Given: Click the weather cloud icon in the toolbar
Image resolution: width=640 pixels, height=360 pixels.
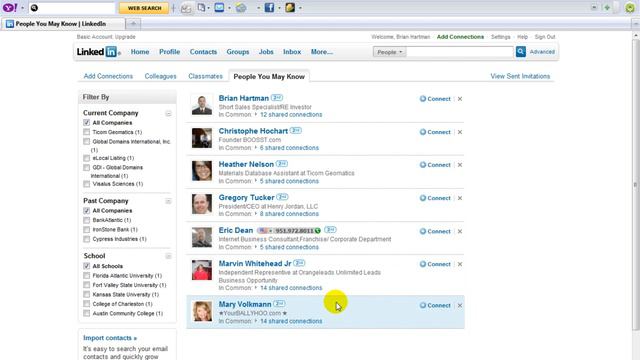Looking at the screenshot, I should (241, 8).
